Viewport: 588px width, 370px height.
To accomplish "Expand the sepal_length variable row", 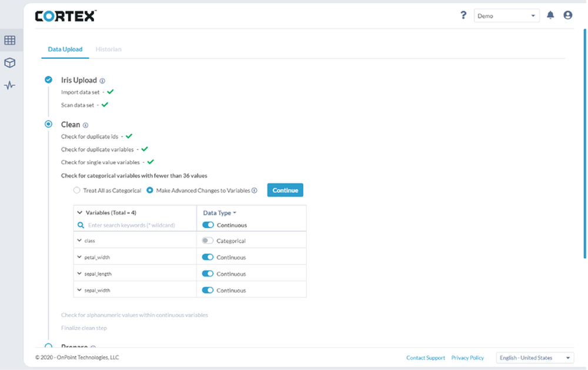I will [x=79, y=273].
